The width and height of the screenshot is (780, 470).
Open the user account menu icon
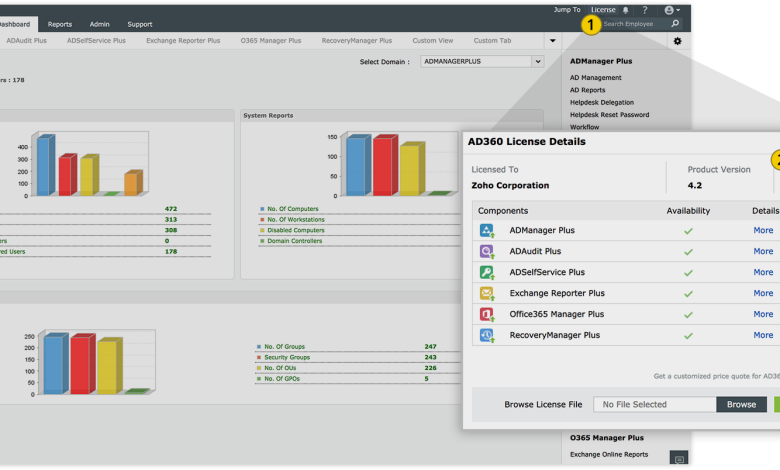click(x=672, y=10)
